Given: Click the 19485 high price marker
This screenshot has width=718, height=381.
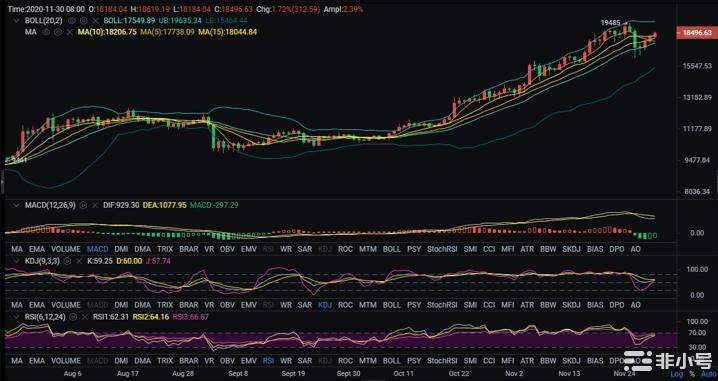Looking at the screenshot, I should tap(611, 22).
